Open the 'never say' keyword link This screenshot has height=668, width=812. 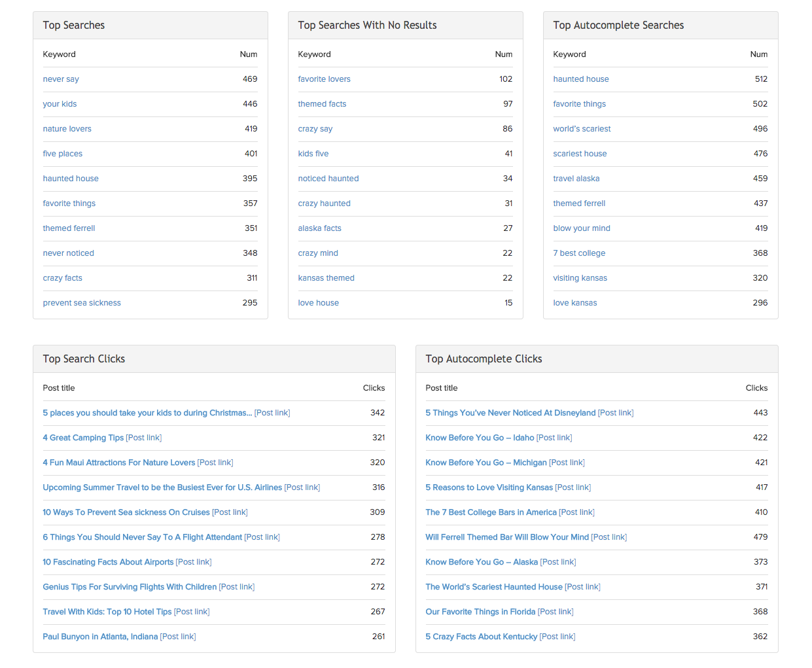click(x=61, y=79)
